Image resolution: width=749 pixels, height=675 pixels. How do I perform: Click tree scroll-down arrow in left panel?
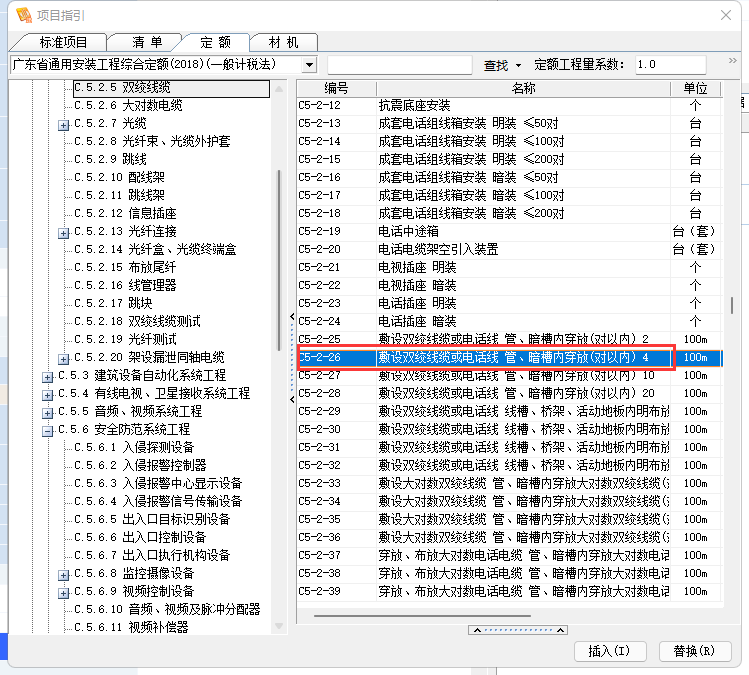coord(279,626)
